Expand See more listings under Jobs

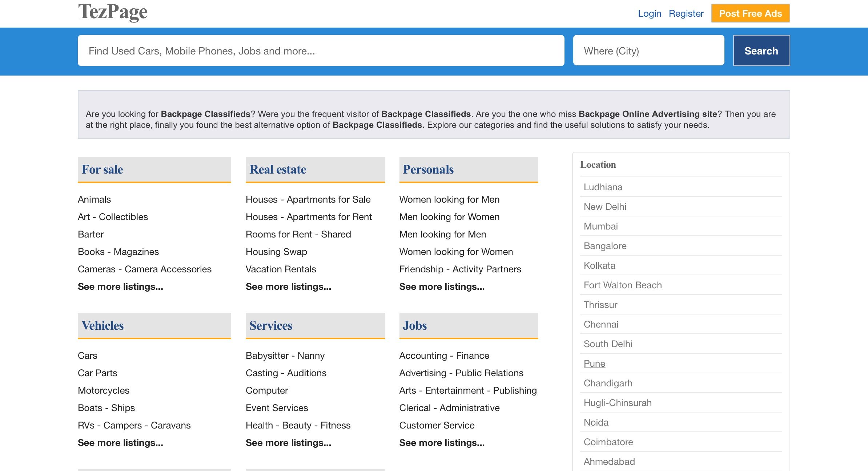coord(442,442)
